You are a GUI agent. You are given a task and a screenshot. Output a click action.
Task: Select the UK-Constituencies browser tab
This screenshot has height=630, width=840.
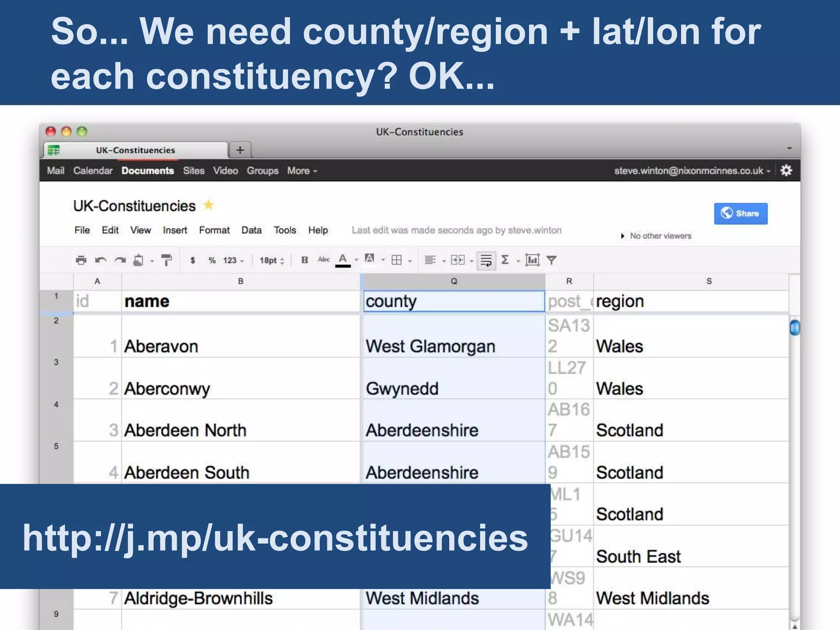(135, 150)
